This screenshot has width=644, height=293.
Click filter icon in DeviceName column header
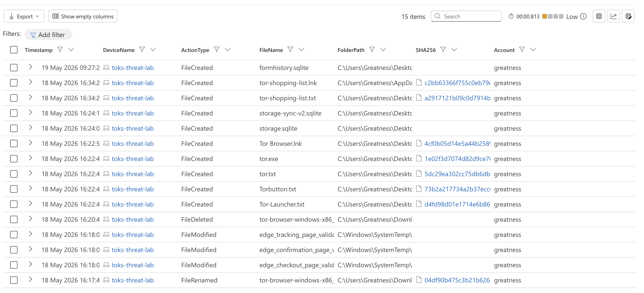click(x=142, y=49)
